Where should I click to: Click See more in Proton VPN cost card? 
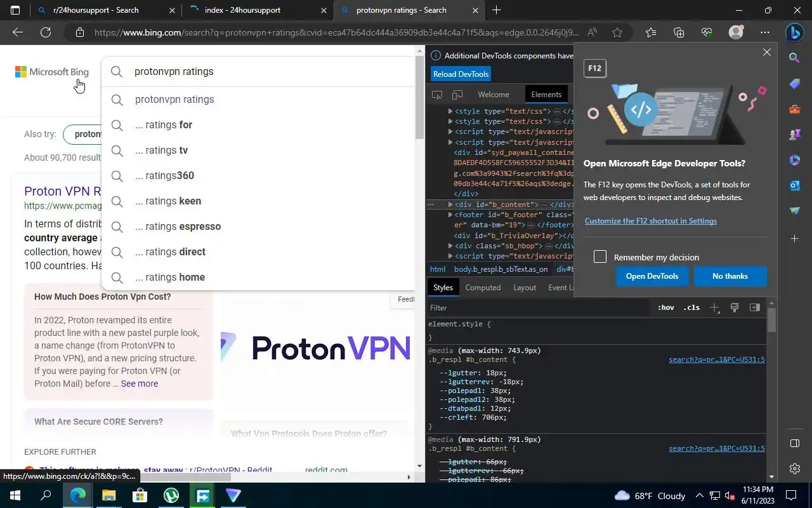coord(140,384)
